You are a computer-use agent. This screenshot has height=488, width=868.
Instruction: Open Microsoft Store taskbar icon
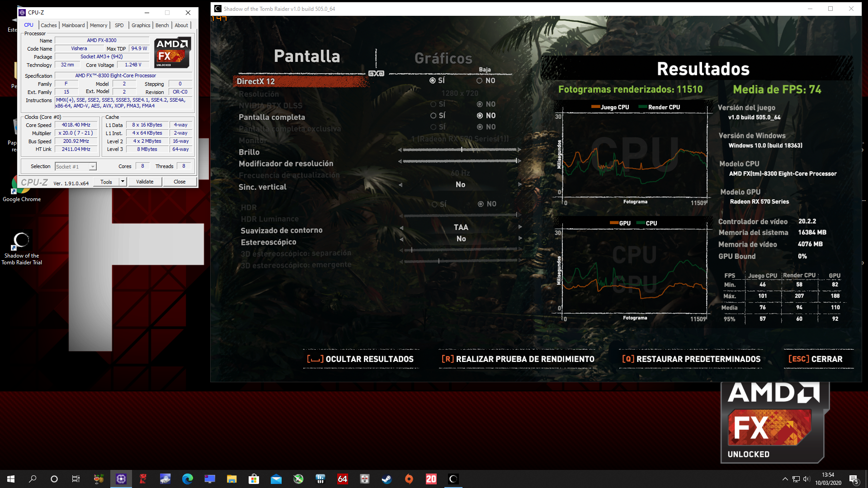click(x=254, y=479)
